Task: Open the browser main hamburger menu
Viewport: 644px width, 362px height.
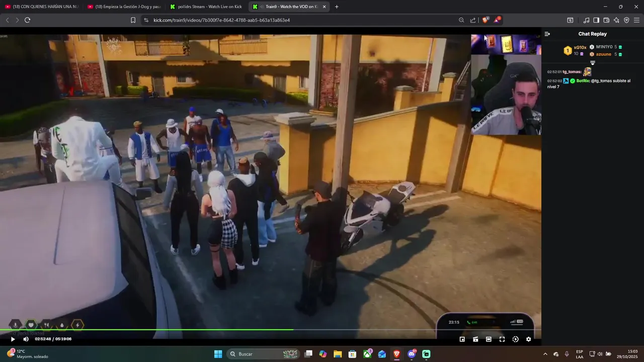Action: pos(636,20)
